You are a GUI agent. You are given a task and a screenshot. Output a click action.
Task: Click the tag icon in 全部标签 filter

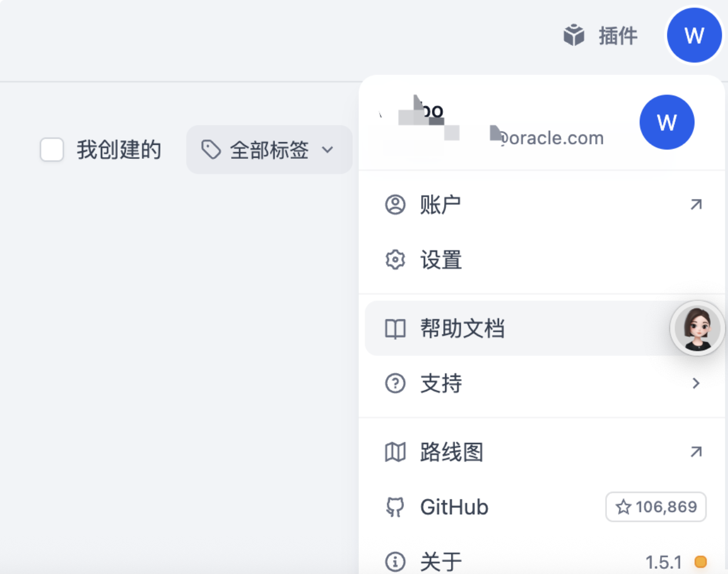point(210,149)
